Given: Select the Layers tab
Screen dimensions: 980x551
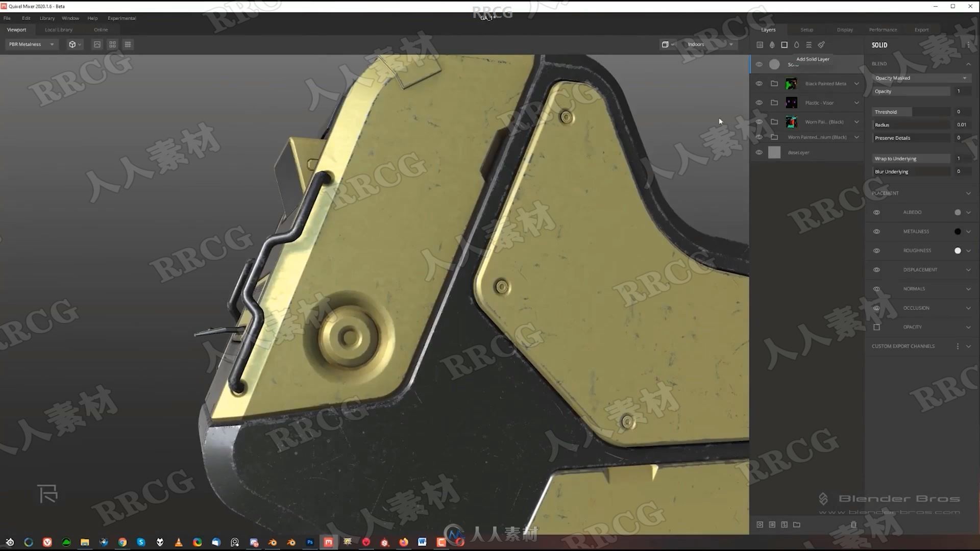Looking at the screenshot, I should [x=768, y=30].
